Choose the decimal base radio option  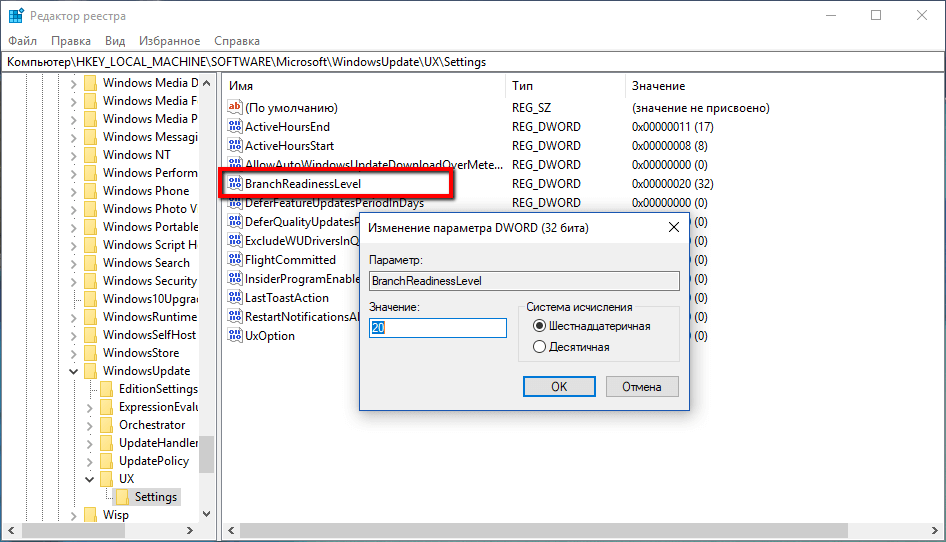[x=540, y=347]
